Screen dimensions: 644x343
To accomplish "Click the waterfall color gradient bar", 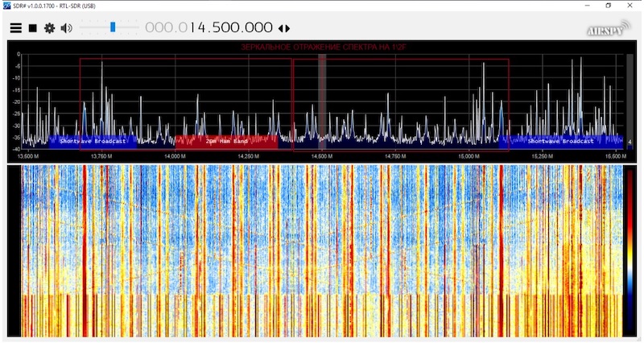I will coord(629,250).
